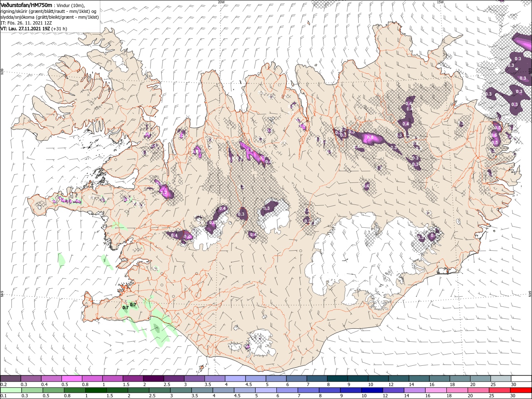Select the rain legend swatch from 3 to 3.5

tap(181, 390)
